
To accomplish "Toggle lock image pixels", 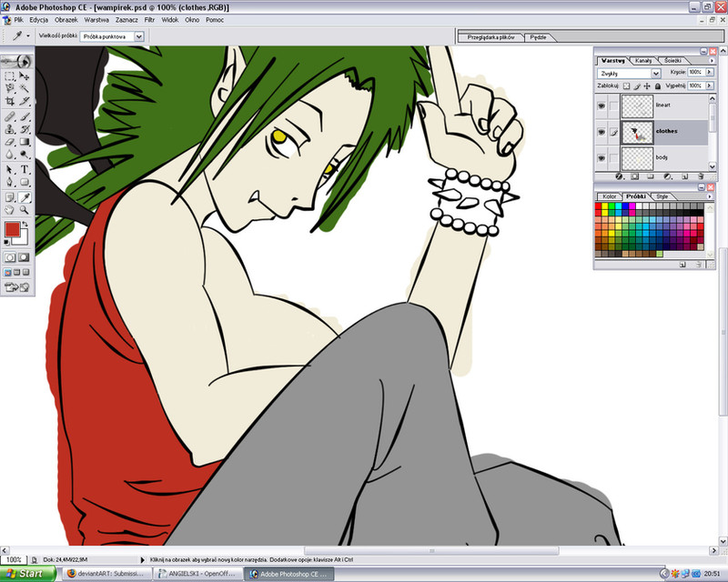I will 637,85.
